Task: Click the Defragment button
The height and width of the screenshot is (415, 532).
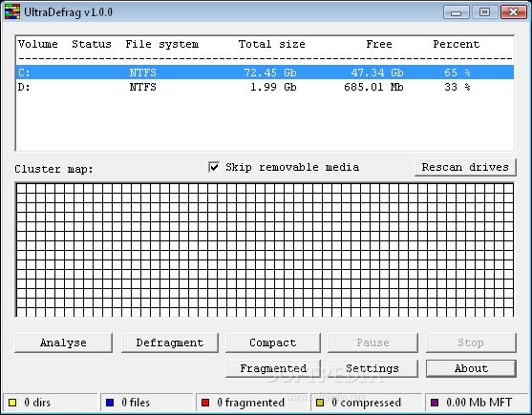Action: click(x=170, y=342)
